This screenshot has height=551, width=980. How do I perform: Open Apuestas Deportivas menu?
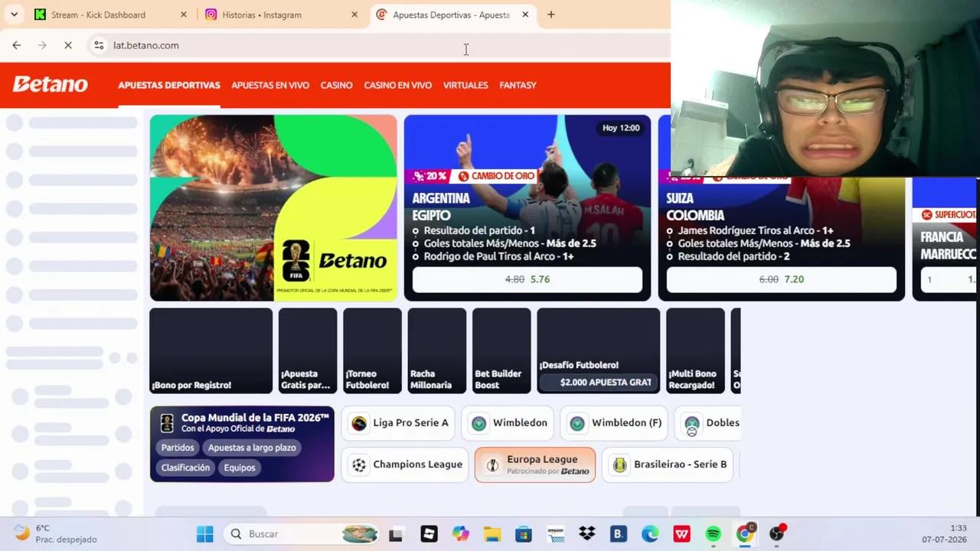[x=169, y=85]
